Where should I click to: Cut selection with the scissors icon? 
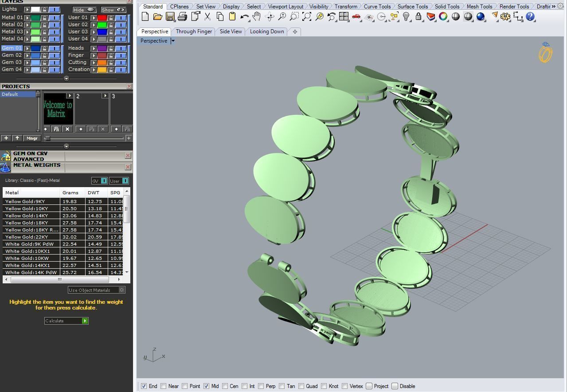coord(207,17)
